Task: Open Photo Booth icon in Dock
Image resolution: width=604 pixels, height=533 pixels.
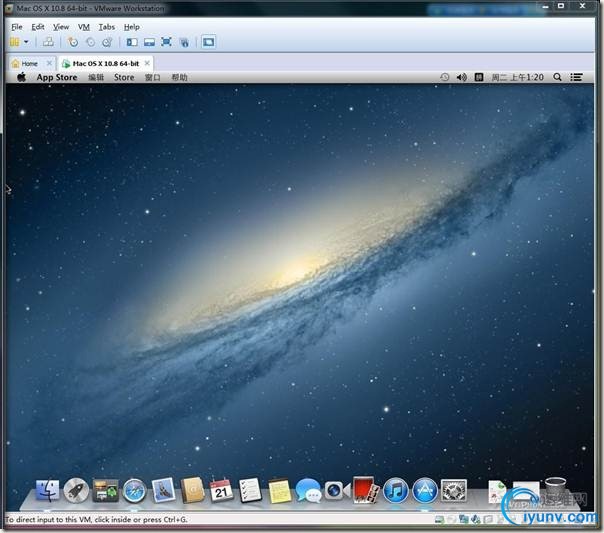Action: [366, 490]
